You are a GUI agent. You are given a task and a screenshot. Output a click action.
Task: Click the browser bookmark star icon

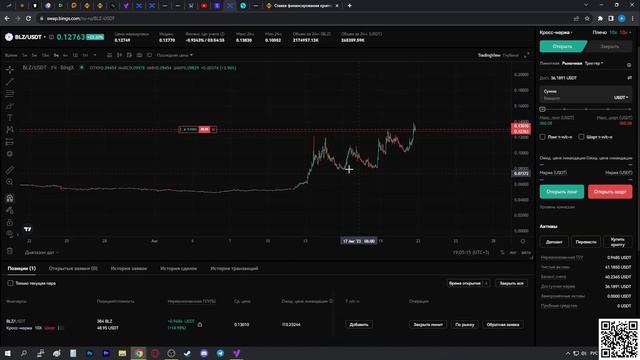click(x=587, y=18)
